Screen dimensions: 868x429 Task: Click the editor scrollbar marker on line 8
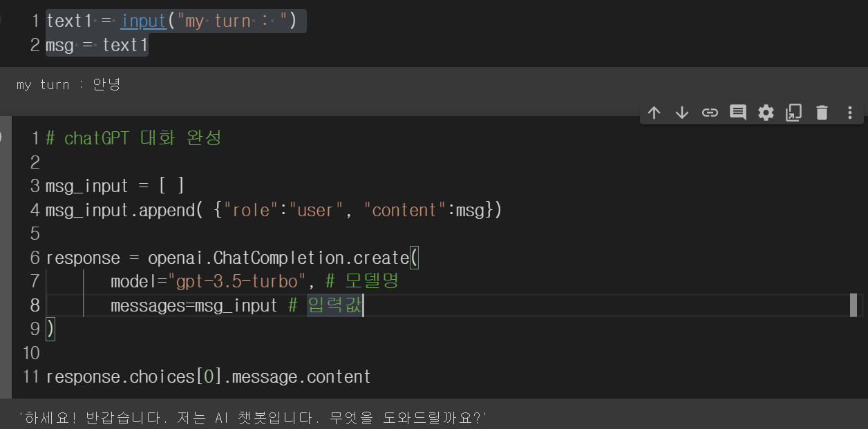[853, 305]
